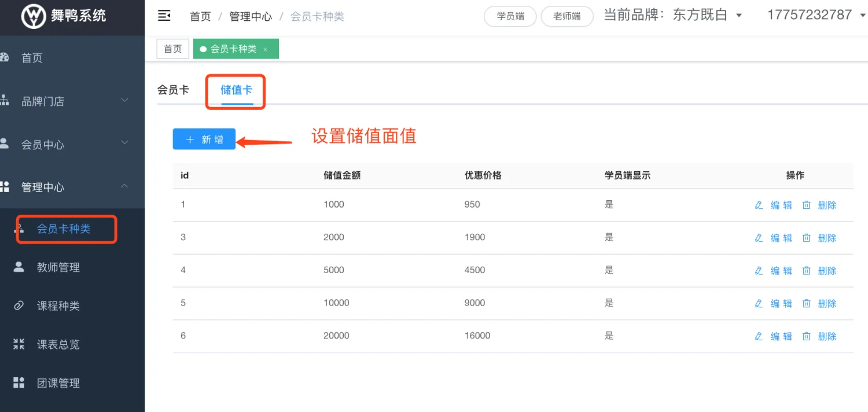Click the sidebar collapse hamburger icon
Screen dimensions: 868x412
(164, 16)
